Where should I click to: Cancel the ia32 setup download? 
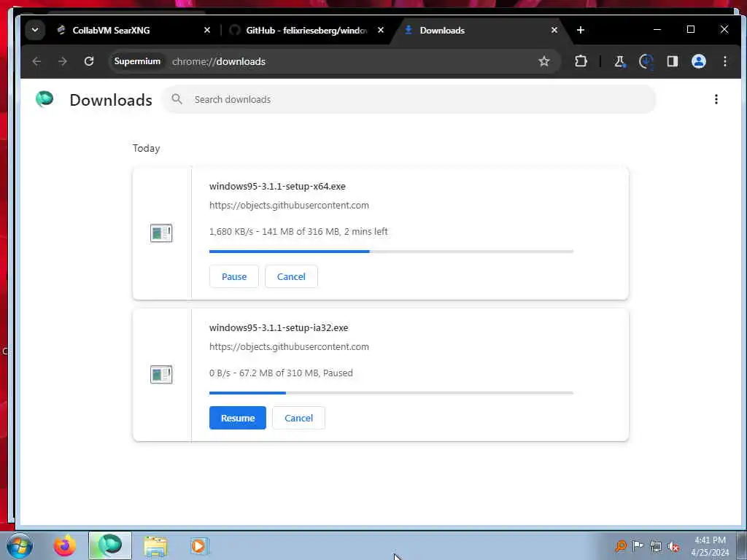[298, 418]
